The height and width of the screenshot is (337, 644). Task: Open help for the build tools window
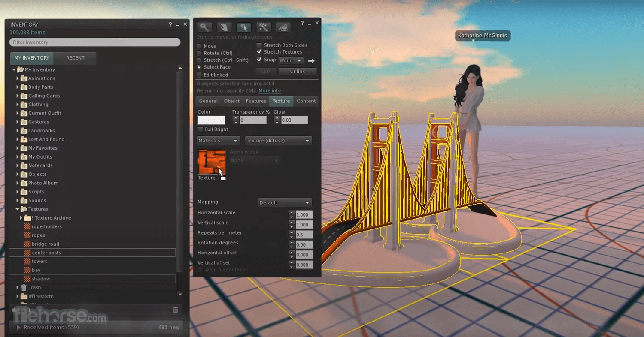tap(302, 23)
